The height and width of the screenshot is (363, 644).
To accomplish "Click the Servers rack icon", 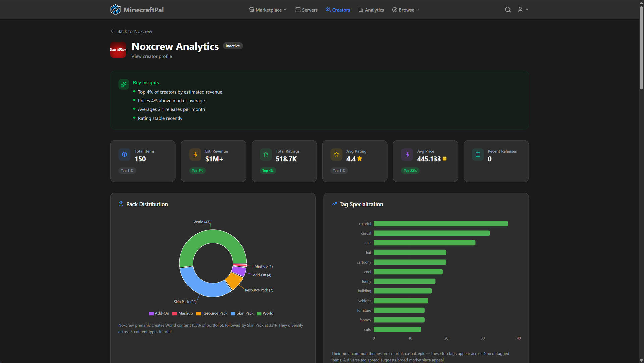I will pyautogui.click(x=297, y=10).
